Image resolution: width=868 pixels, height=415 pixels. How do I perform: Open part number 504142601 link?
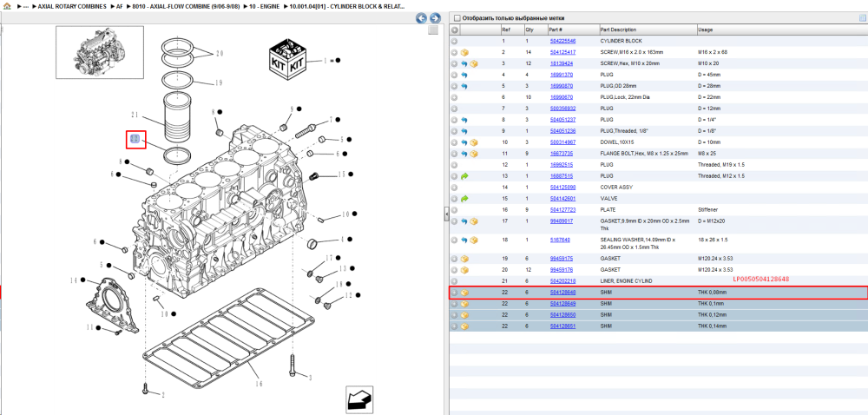(x=562, y=198)
